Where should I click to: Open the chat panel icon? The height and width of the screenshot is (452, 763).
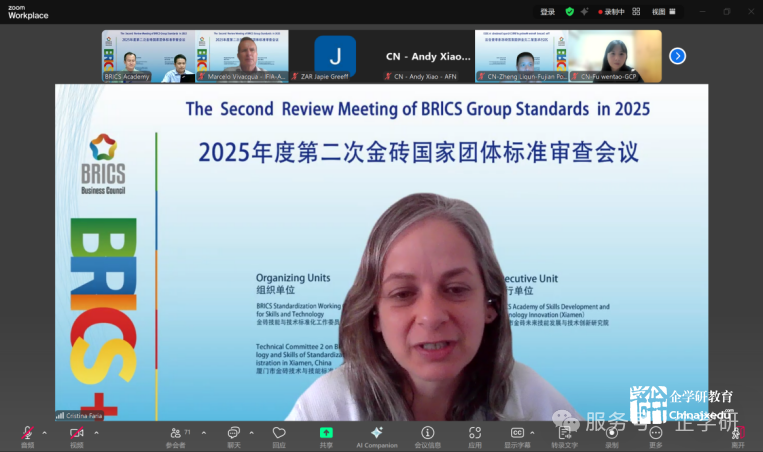coord(233,433)
